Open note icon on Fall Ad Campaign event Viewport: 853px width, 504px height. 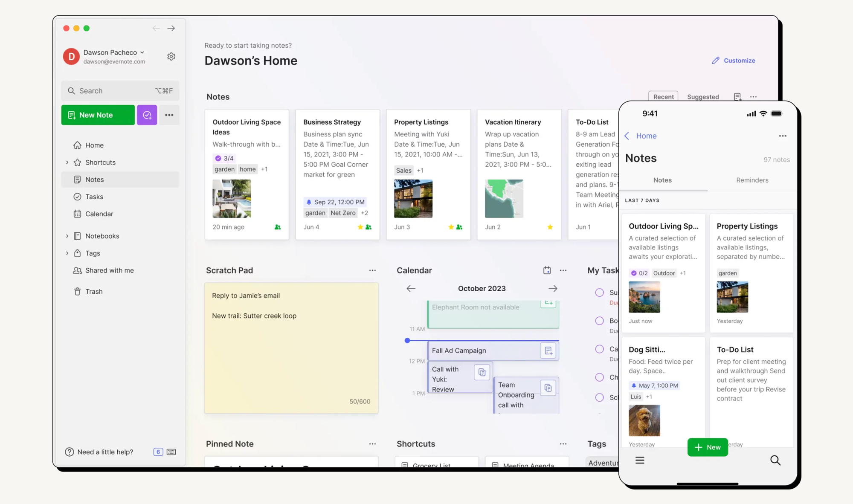click(x=548, y=350)
